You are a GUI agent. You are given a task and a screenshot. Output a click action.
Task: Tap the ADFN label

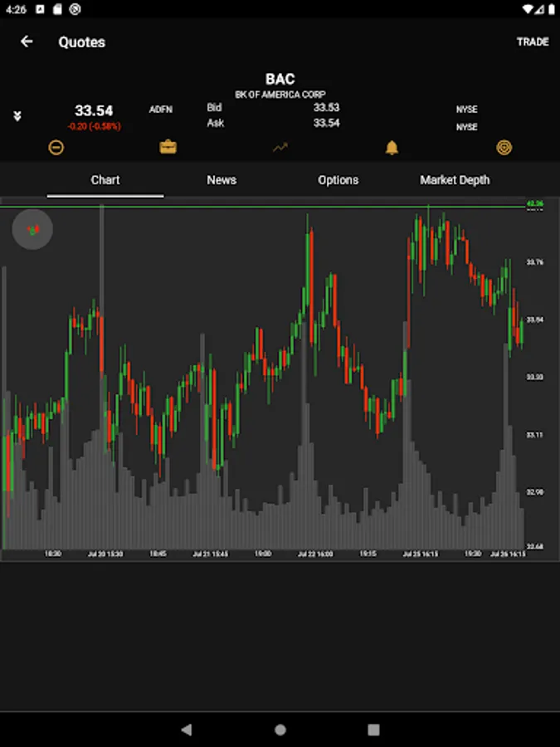click(160, 110)
